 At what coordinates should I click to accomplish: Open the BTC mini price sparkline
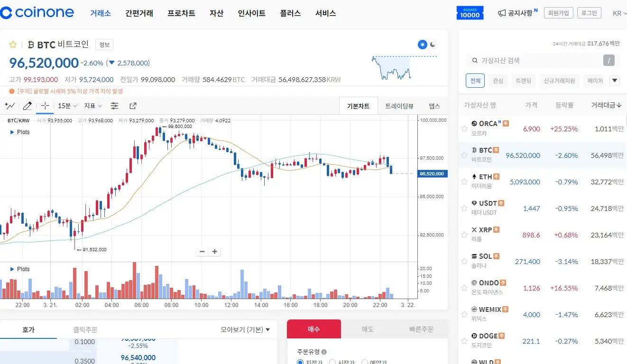click(x=404, y=67)
